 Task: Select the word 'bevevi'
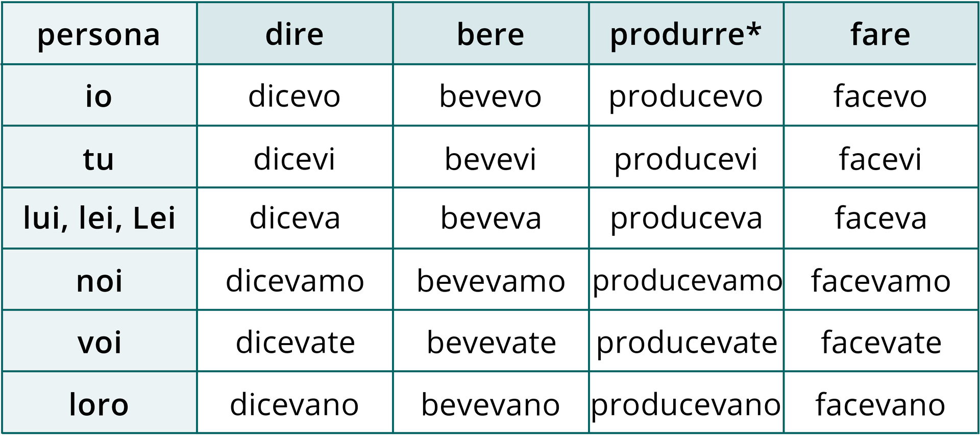coord(491,159)
